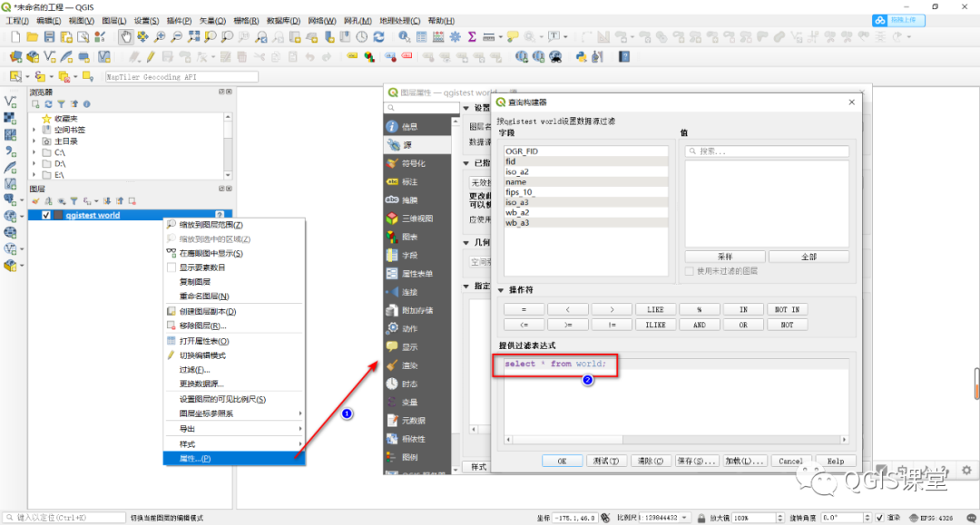Click the 全部 values button
Image resolution: width=980 pixels, height=525 pixels.
point(808,257)
